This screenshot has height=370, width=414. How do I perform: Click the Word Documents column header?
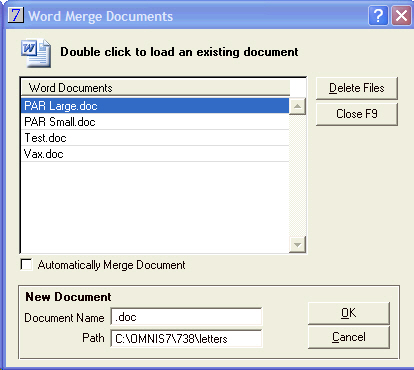pos(155,88)
